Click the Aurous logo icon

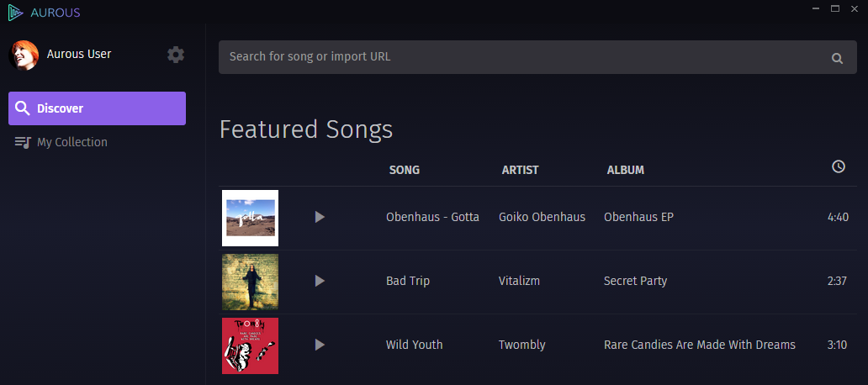[x=16, y=12]
